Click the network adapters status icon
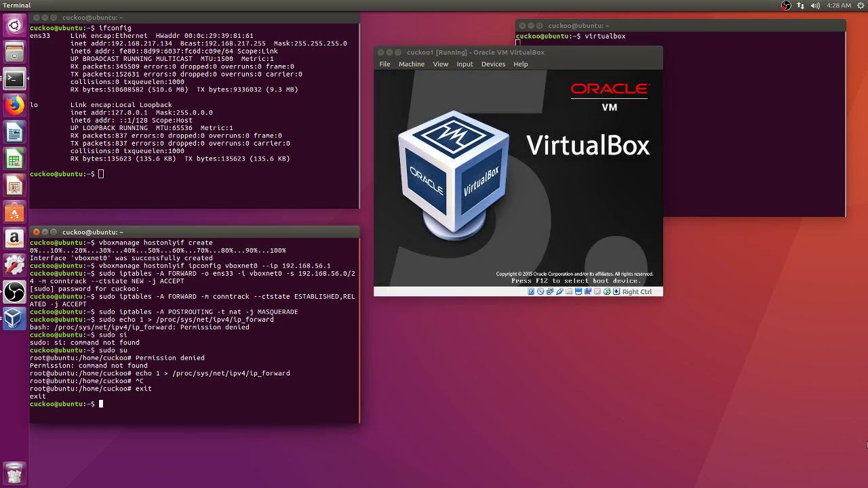 click(550, 291)
